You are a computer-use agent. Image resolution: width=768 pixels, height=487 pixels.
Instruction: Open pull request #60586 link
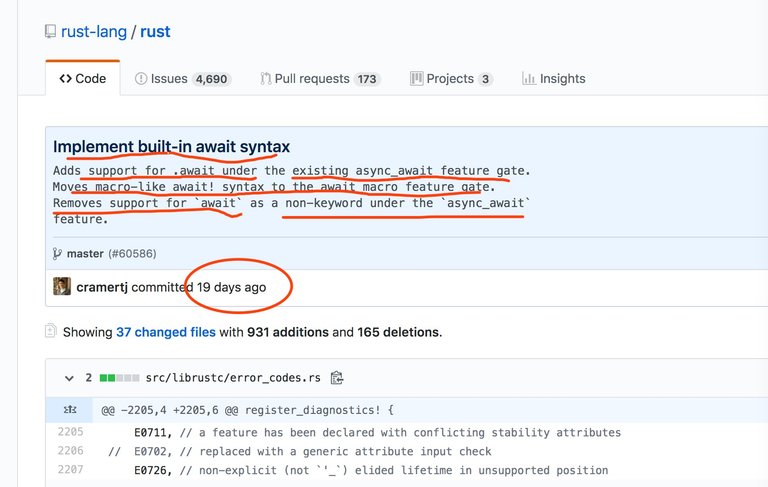pos(132,254)
